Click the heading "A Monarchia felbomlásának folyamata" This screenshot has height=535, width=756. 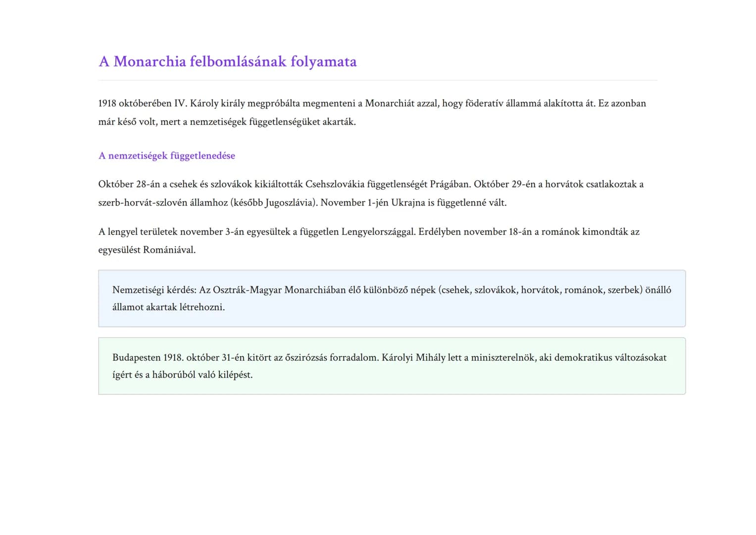coord(227,61)
